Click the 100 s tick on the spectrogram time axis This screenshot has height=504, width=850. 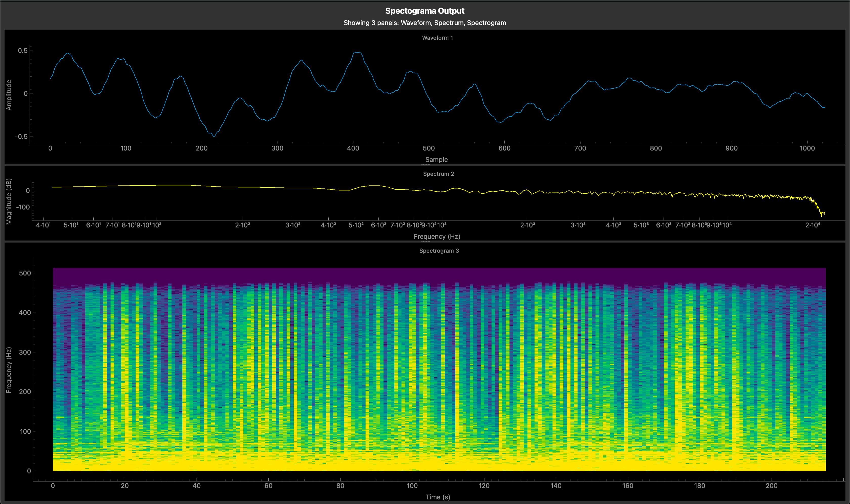412,486
